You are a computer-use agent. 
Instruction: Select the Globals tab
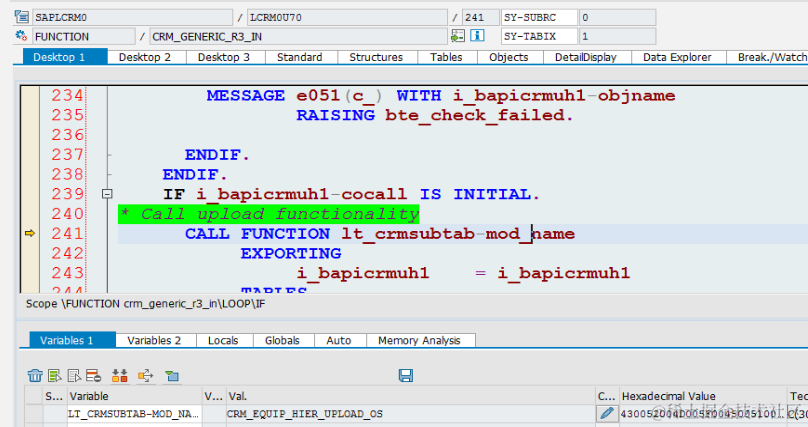tap(282, 340)
